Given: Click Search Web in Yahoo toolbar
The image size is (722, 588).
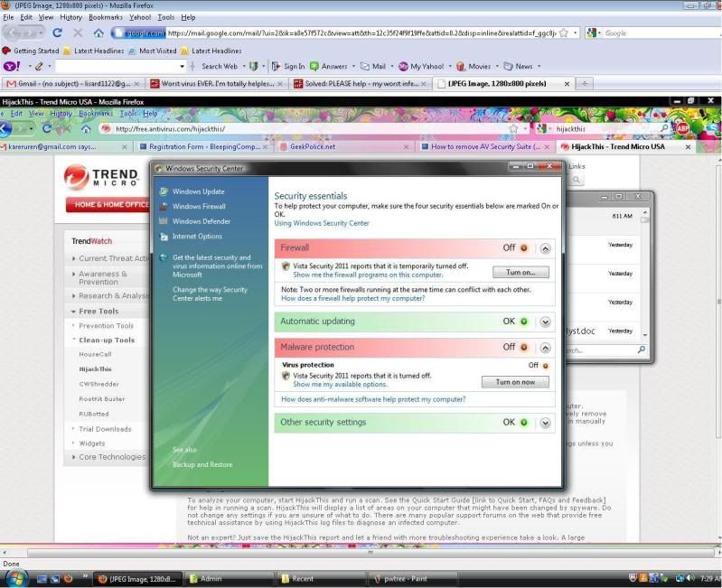Looking at the screenshot, I should click(x=220, y=66).
